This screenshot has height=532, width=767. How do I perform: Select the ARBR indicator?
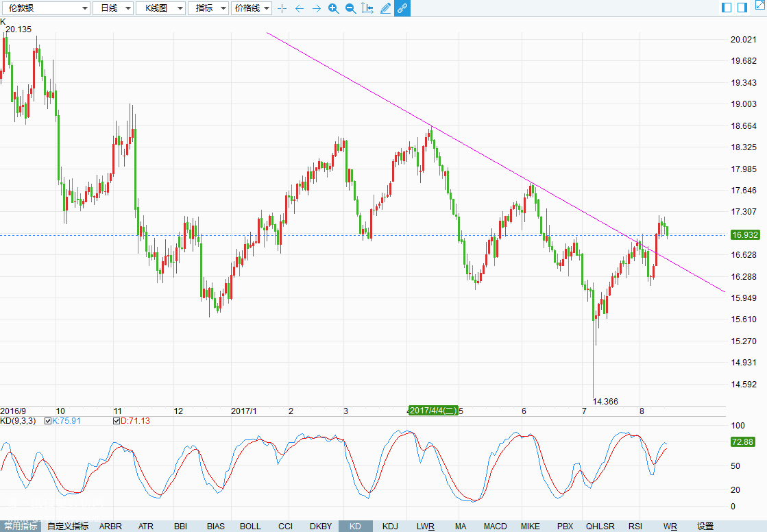click(x=110, y=526)
